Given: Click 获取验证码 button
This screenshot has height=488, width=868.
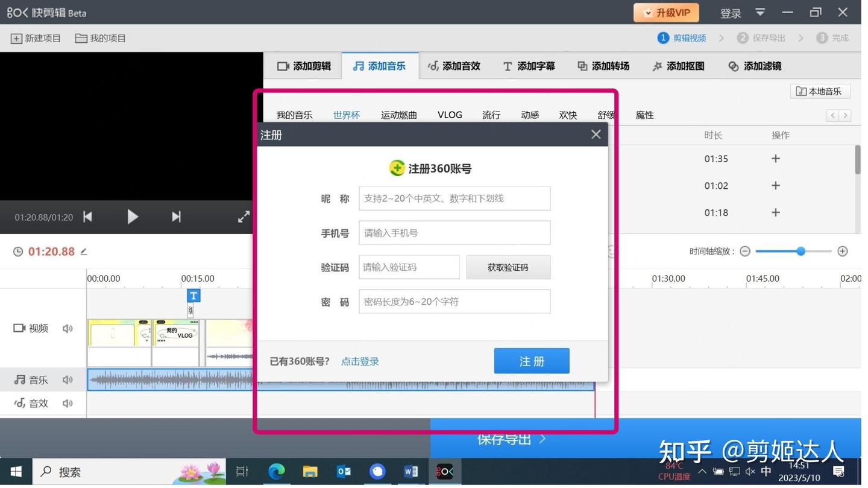Looking at the screenshot, I should click(508, 267).
